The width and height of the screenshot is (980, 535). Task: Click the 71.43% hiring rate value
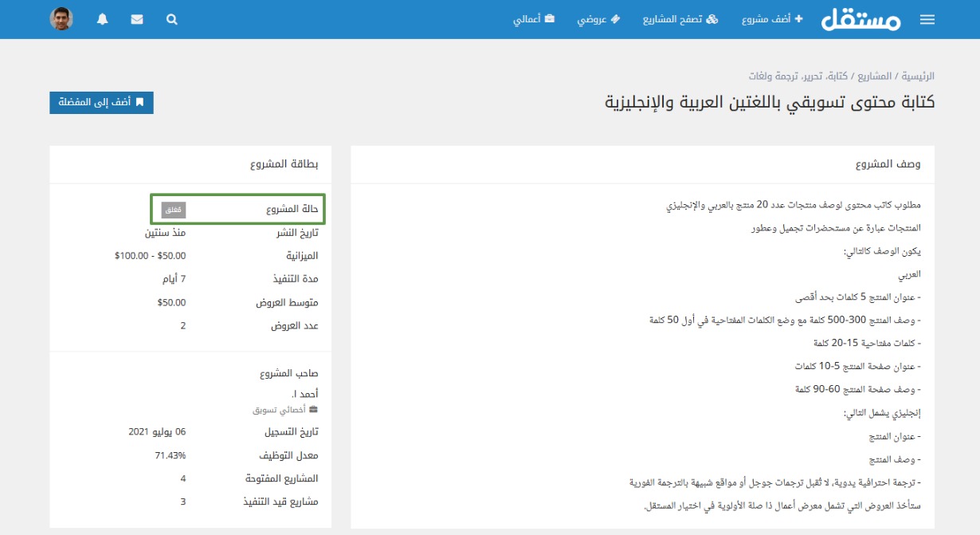(170, 455)
